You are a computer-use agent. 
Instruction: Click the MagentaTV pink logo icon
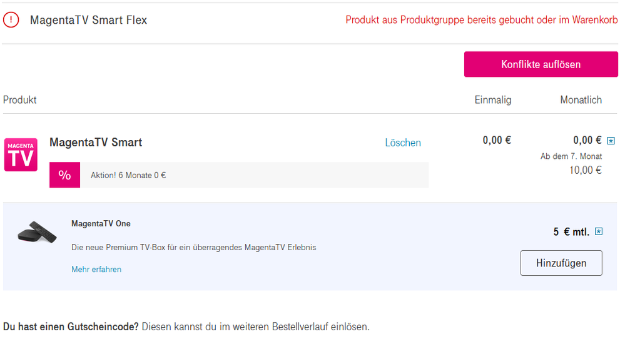point(21,154)
